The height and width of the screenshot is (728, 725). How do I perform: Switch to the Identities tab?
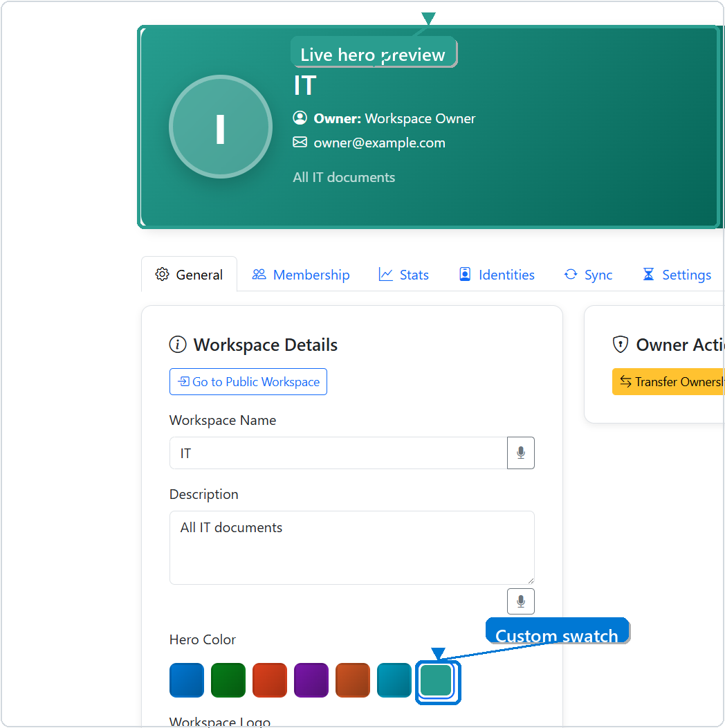(x=497, y=275)
